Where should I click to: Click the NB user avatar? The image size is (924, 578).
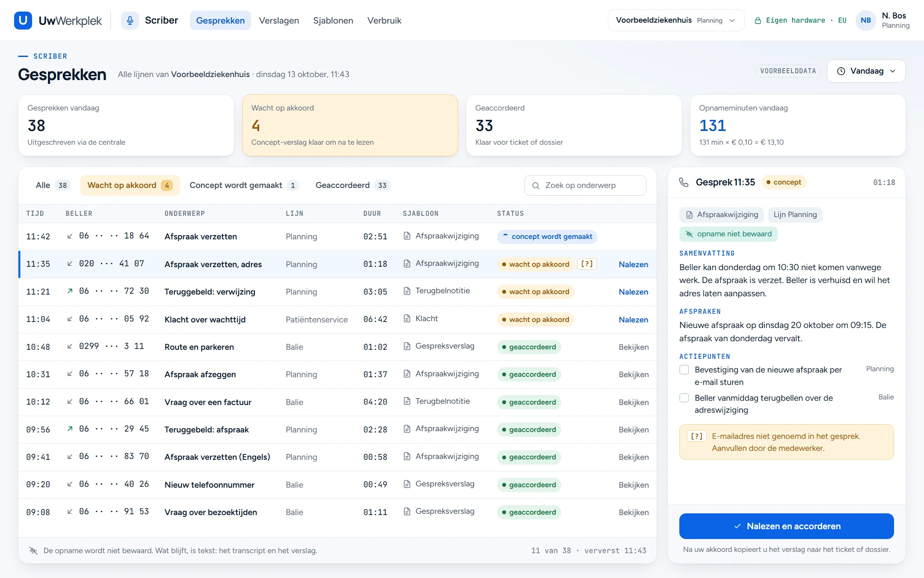pos(866,21)
